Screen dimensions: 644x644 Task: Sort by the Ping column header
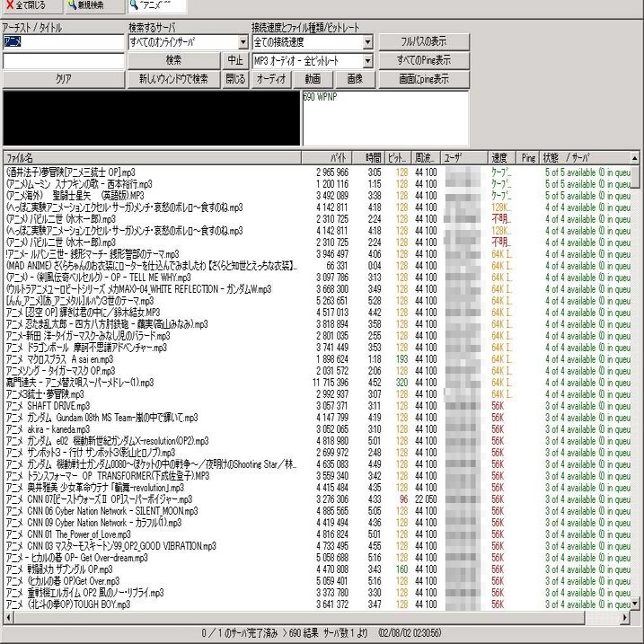[527, 158]
